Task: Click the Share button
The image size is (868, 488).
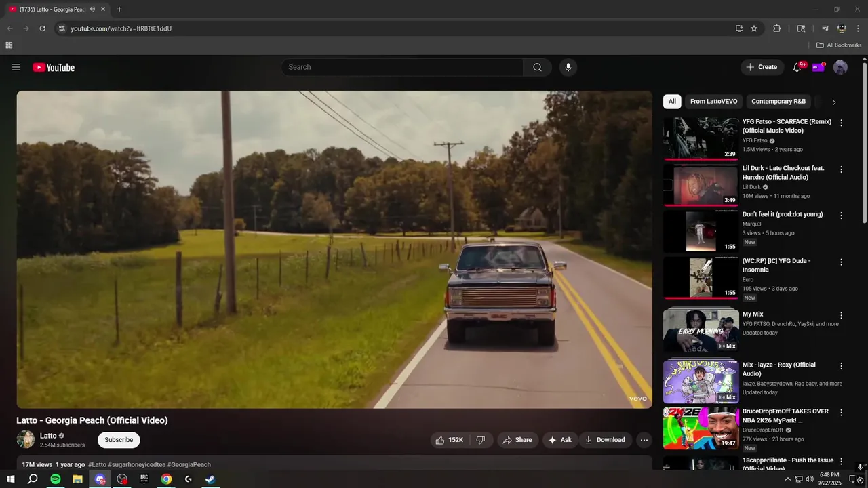Action: (x=517, y=440)
